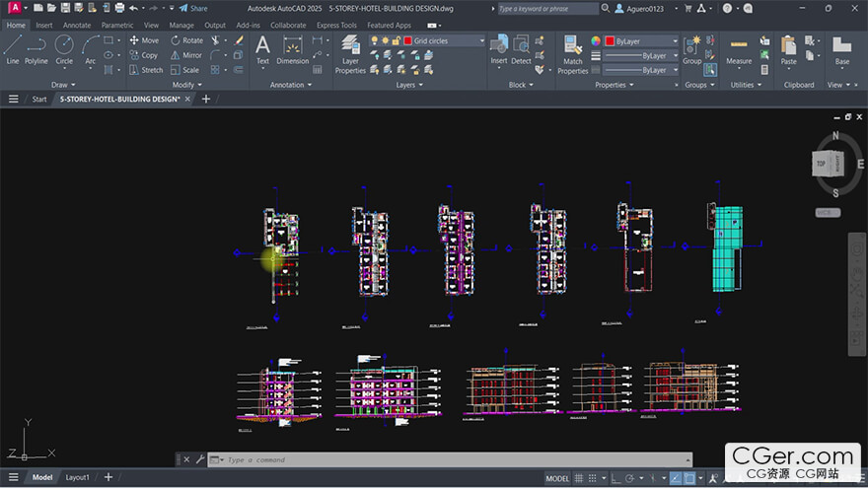The height and width of the screenshot is (488, 868).
Task: Click the Share button
Action: pyautogui.click(x=193, y=8)
